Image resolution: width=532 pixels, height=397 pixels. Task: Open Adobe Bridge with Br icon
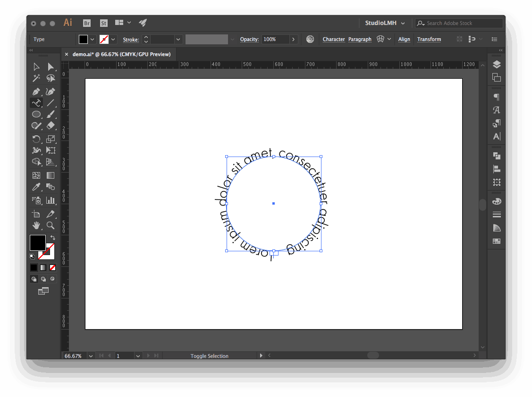87,23
